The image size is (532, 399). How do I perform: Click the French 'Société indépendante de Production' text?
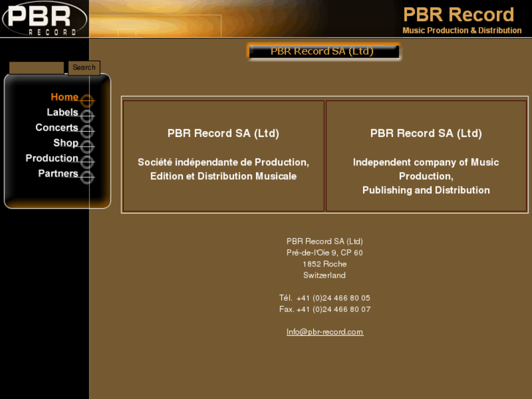click(223, 163)
